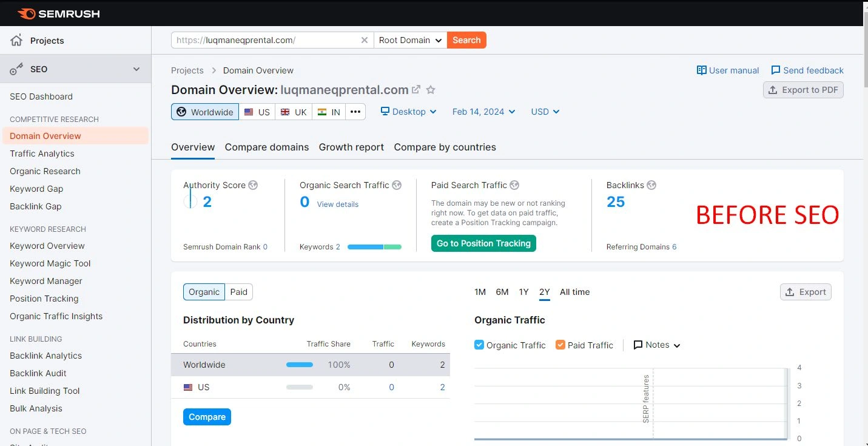868x446 pixels.
Task: Click Go to Position Tracking button
Action: coord(483,243)
